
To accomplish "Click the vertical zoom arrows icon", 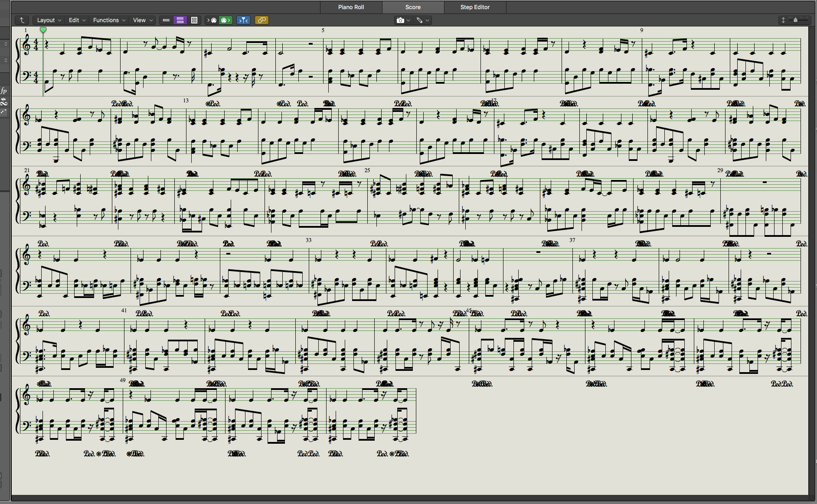I will 783,20.
